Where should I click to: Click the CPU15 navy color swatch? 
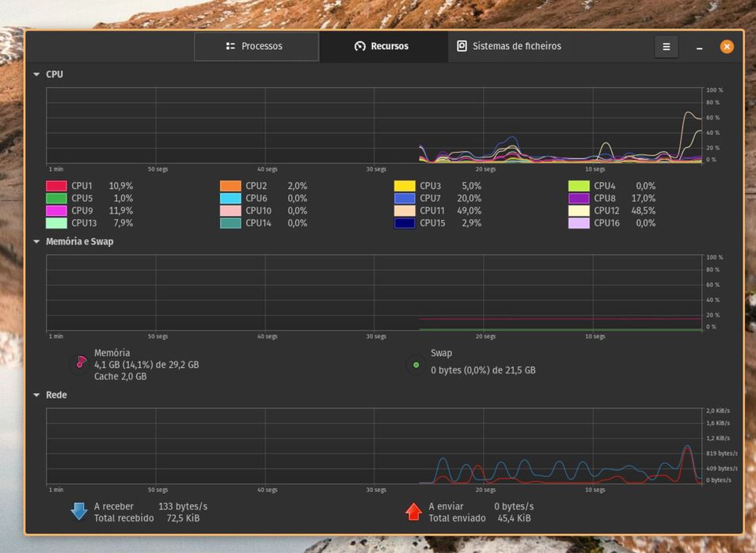pyautogui.click(x=405, y=223)
